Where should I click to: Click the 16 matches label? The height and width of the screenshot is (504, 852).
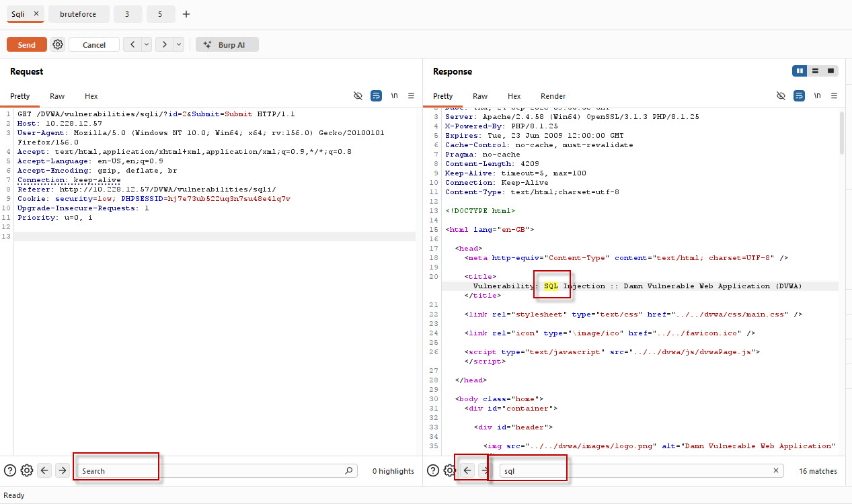[818, 471]
